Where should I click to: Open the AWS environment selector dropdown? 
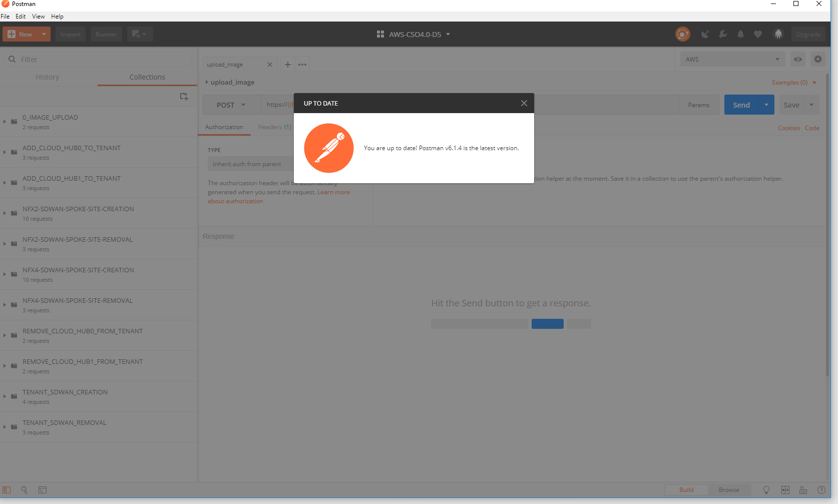[x=731, y=59]
